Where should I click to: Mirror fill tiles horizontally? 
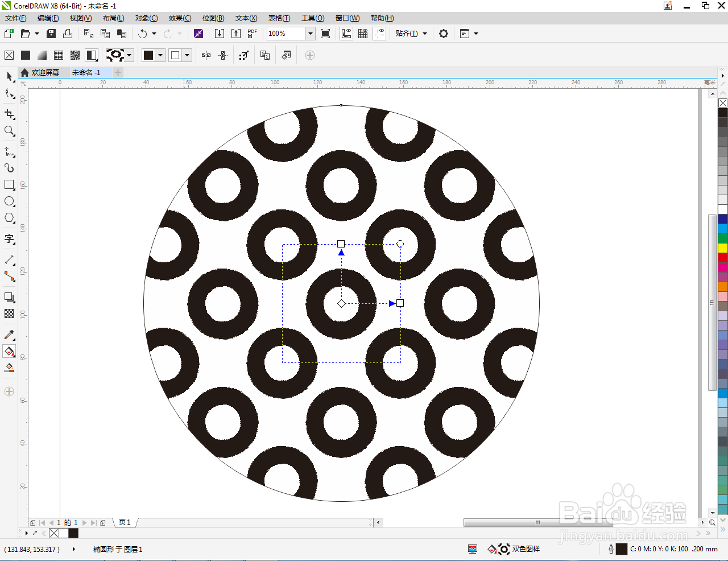point(206,55)
